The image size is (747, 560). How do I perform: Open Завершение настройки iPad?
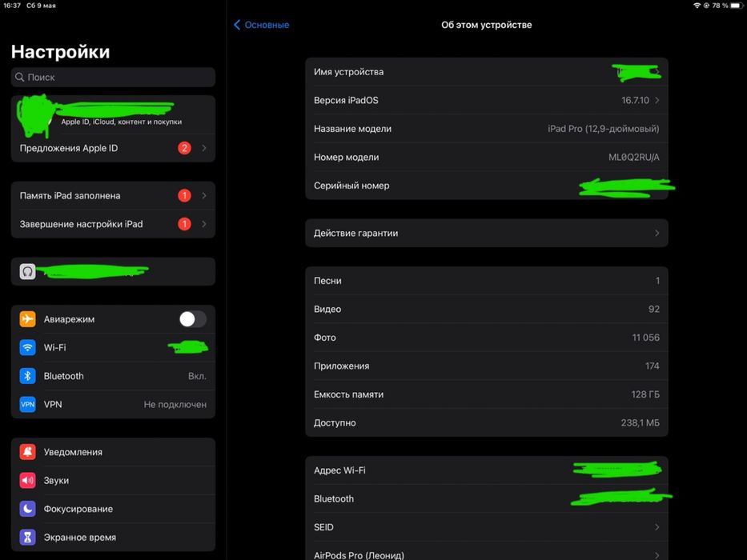113,224
